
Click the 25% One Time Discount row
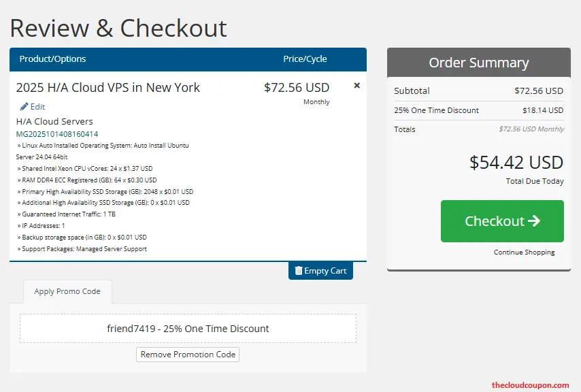[x=478, y=110]
